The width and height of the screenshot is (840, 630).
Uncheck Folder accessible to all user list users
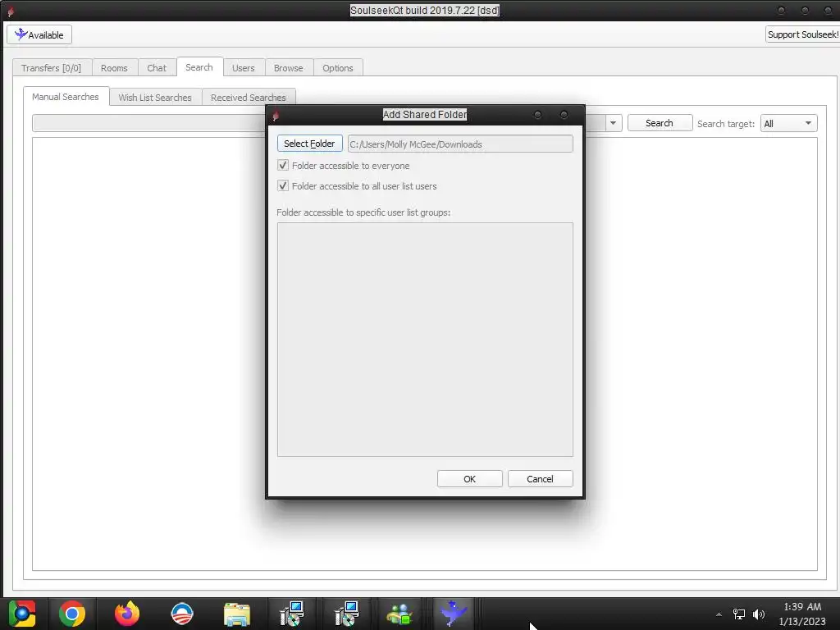[283, 186]
